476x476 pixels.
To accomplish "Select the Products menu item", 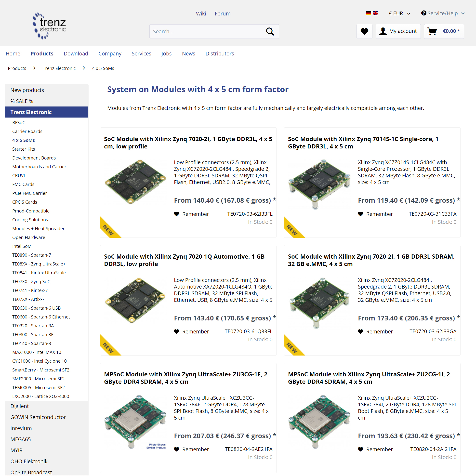I will tap(42, 53).
